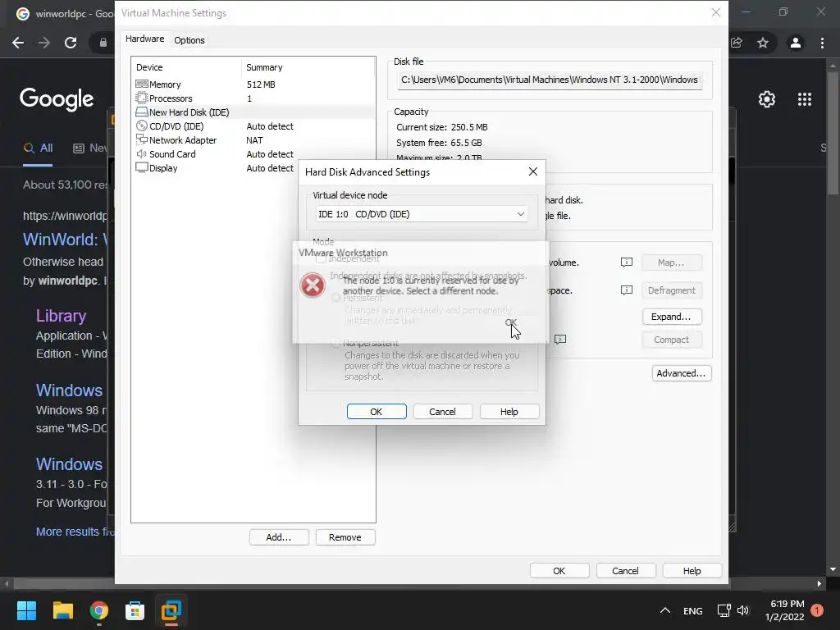
Task: Close the Hard Disk Advanced Settings dialog
Action: [x=533, y=171]
